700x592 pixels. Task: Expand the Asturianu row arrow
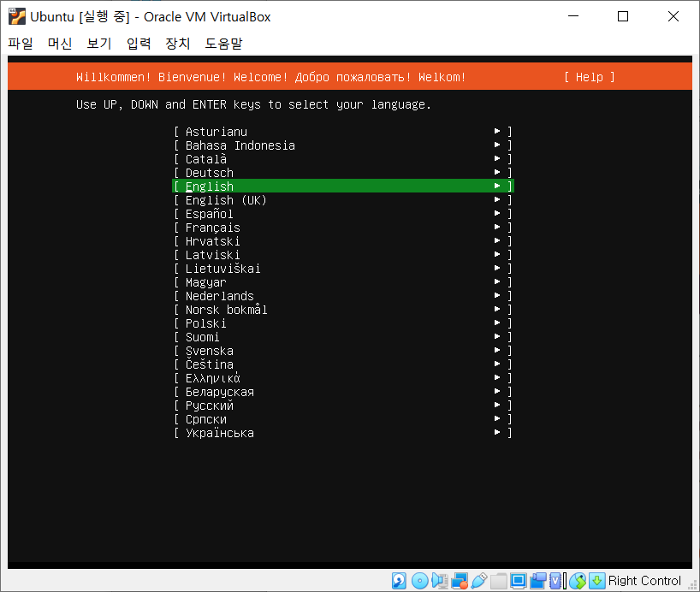pos(497,131)
